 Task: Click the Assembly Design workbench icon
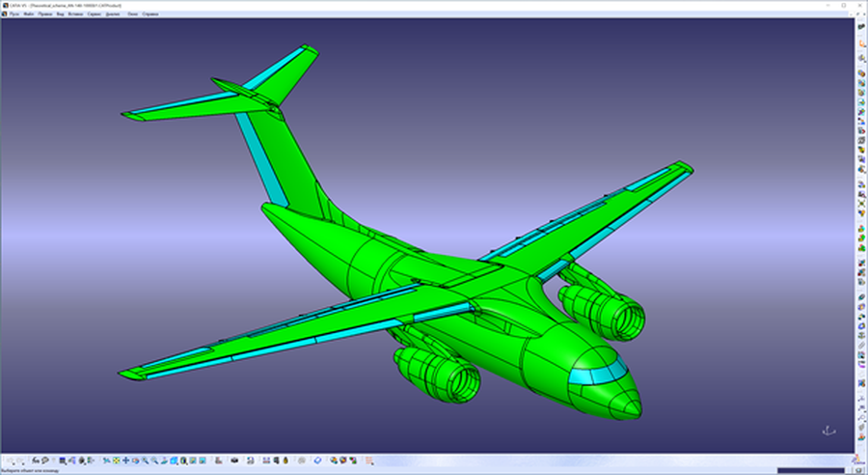point(861,26)
